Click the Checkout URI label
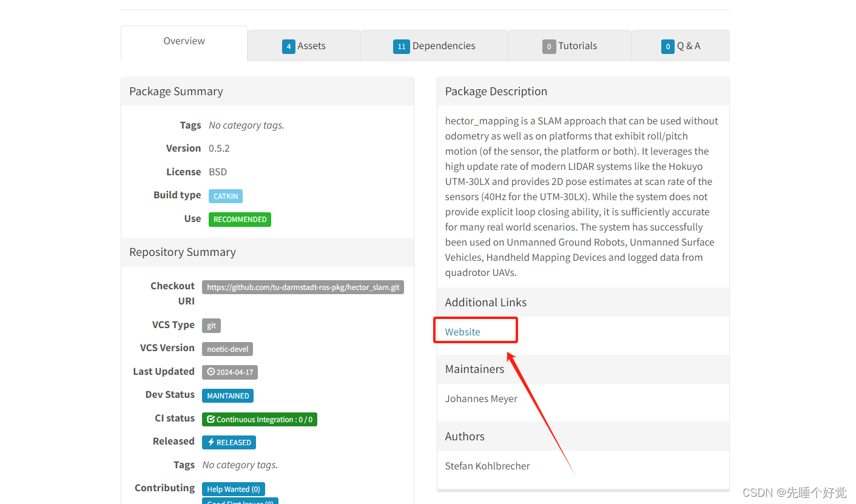This screenshot has width=856, height=504. pos(173,294)
